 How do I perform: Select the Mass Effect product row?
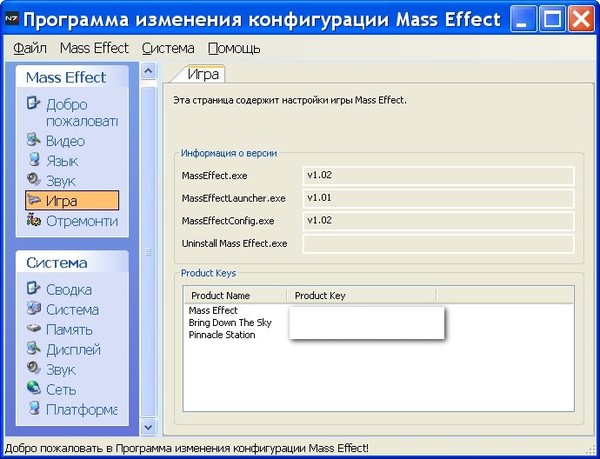point(213,310)
